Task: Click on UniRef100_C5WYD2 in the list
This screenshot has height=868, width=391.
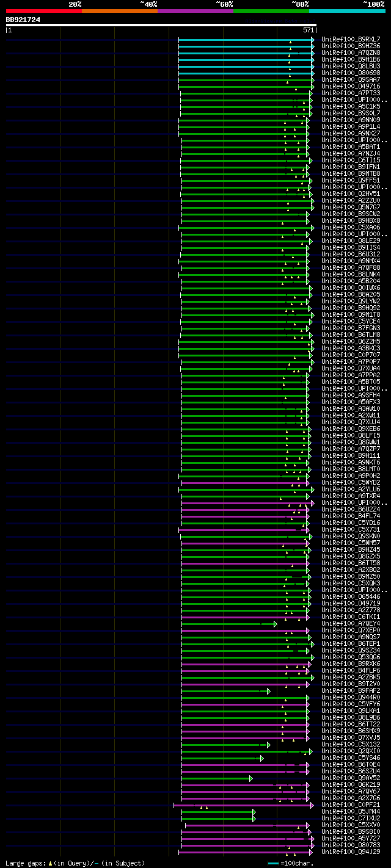Action: (351, 482)
